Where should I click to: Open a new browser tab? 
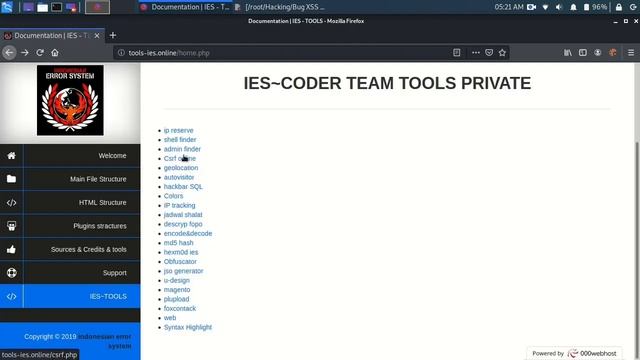coord(113,36)
